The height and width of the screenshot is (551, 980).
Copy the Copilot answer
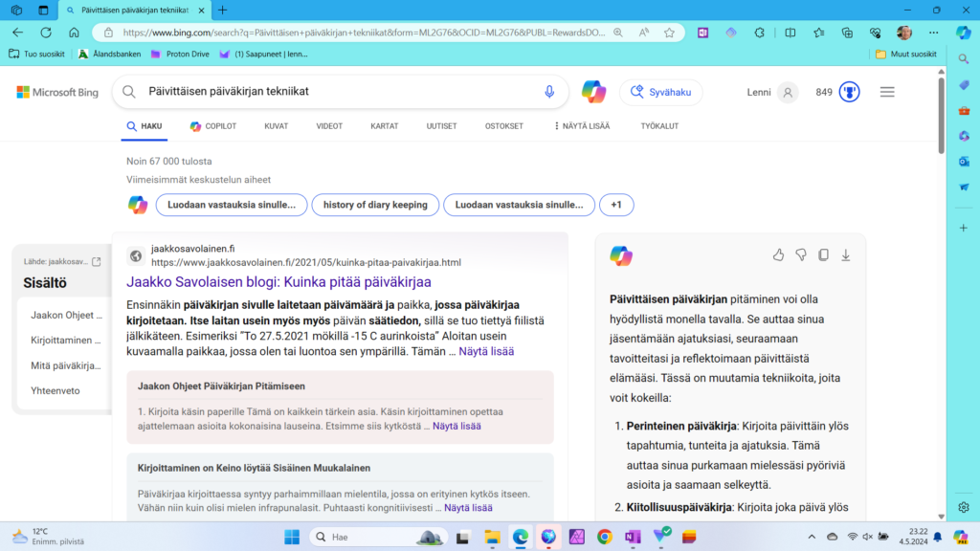(823, 254)
